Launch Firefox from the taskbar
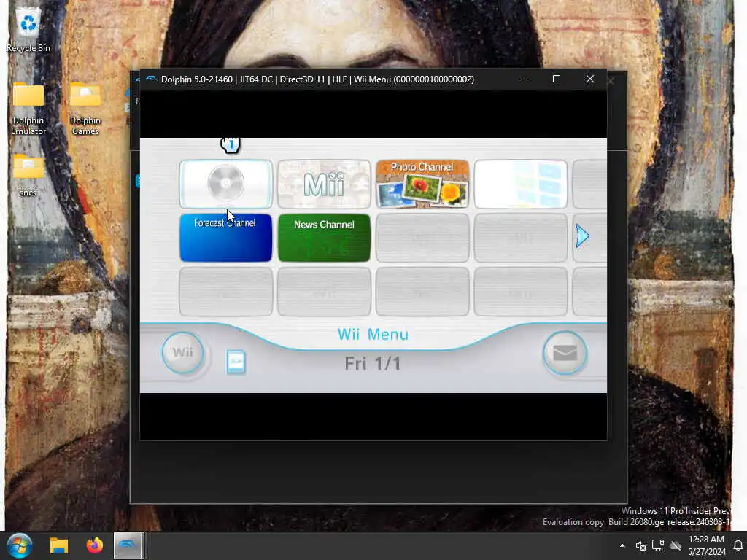747x560 pixels. [94, 545]
